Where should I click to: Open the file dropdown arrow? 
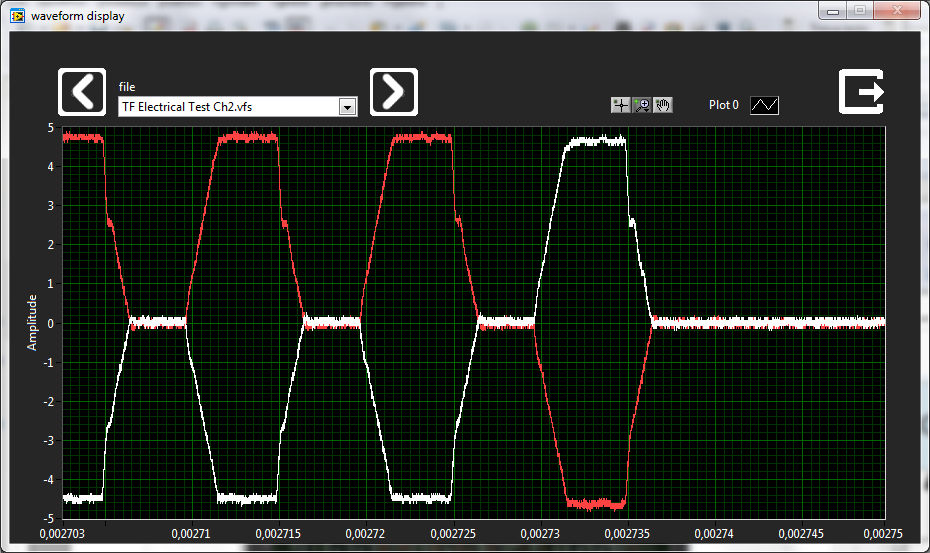348,107
